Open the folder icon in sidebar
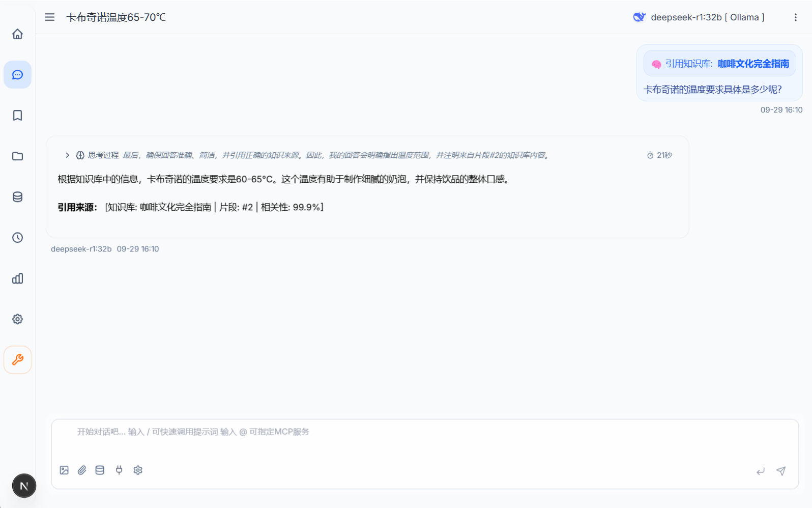Image resolution: width=812 pixels, height=508 pixels. coord(17,156)
